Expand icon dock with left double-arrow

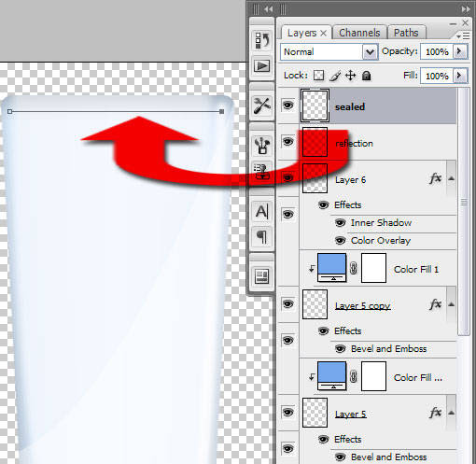click(269, 9)
